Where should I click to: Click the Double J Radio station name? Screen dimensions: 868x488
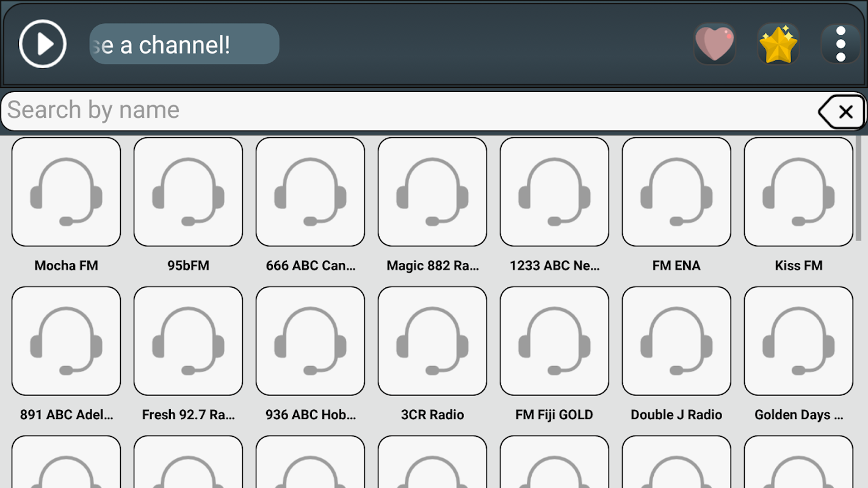[x=677, y=415]
